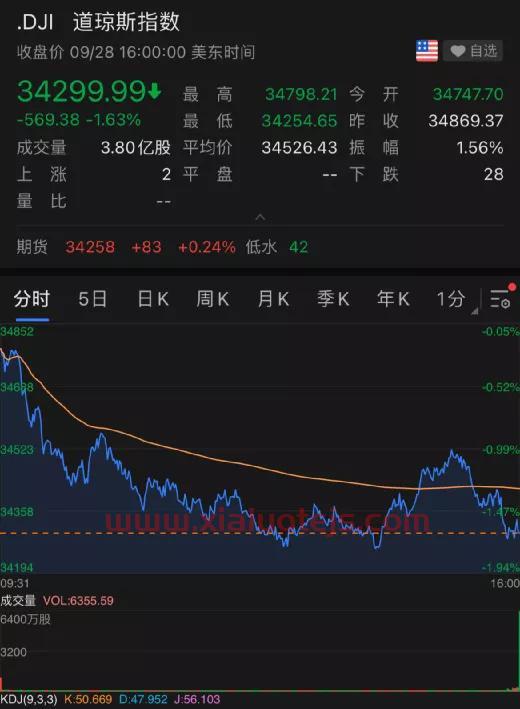
Task: Open chart settings icon with red dot
Action: (502, 298)
